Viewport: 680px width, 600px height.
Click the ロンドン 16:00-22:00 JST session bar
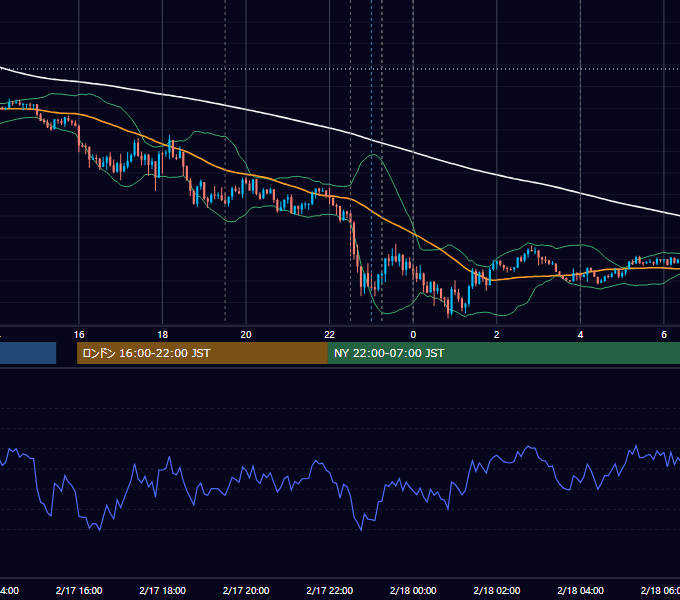pos(202,353)
